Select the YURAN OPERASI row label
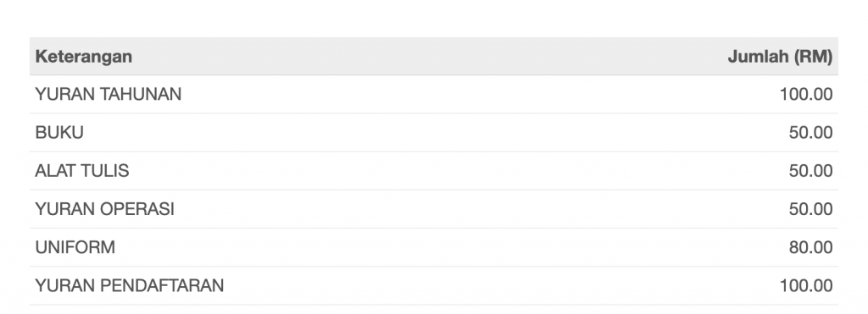Screen dimensions: 868x314 click(x=104, y=209)
